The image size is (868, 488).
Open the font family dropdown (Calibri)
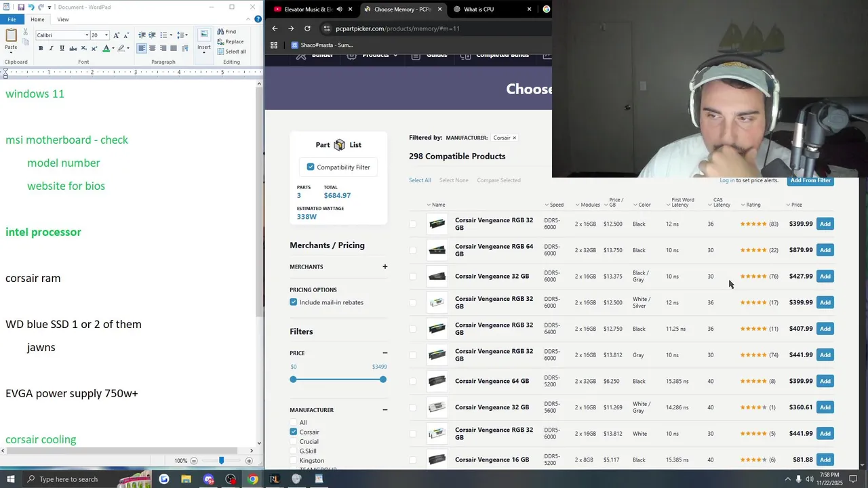click(87, 35)
